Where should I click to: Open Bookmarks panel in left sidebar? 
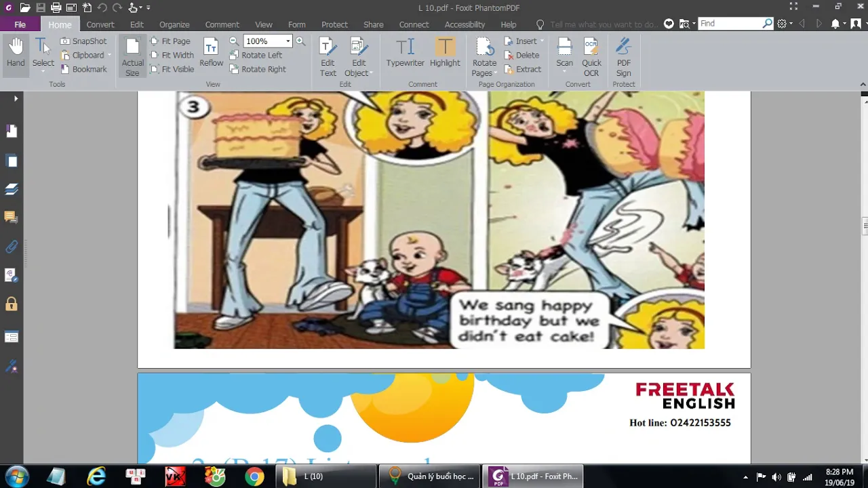click(x=12, y=131)
